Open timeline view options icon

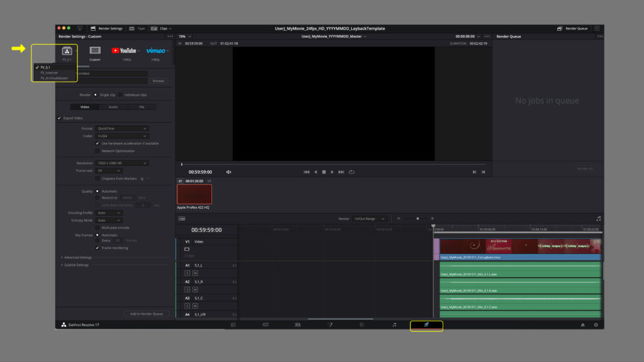(182, 219)
